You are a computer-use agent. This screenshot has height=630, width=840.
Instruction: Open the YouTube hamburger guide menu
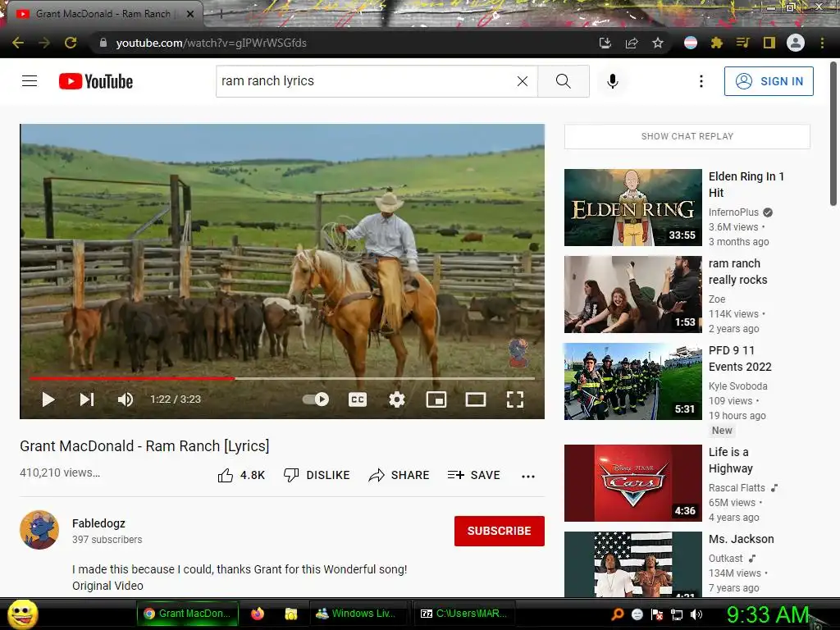pos(30,81)
